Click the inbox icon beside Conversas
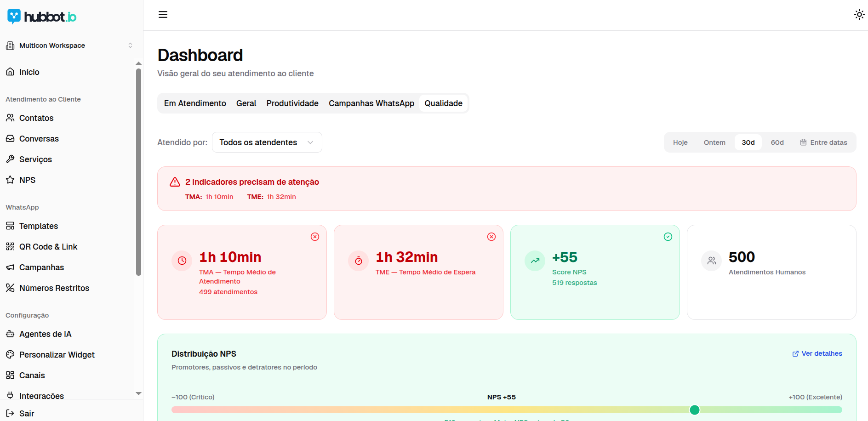This screenshot has height=421, width=868. [10, 138]
